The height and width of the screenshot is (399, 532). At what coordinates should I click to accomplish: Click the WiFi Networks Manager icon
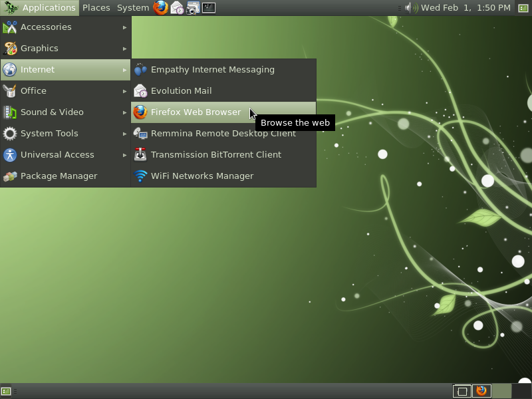click(x=142, y=176)
